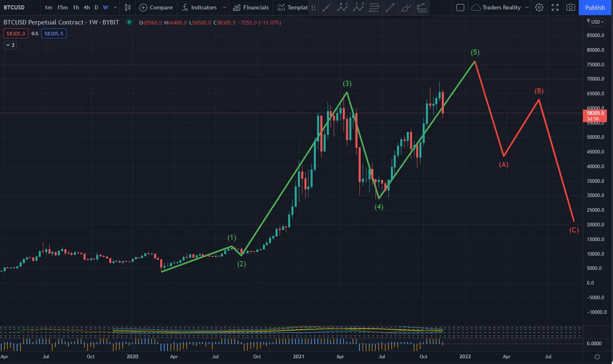
Task: Grab the favorites toolbar drag handle
Action: (x=313, y=8)
